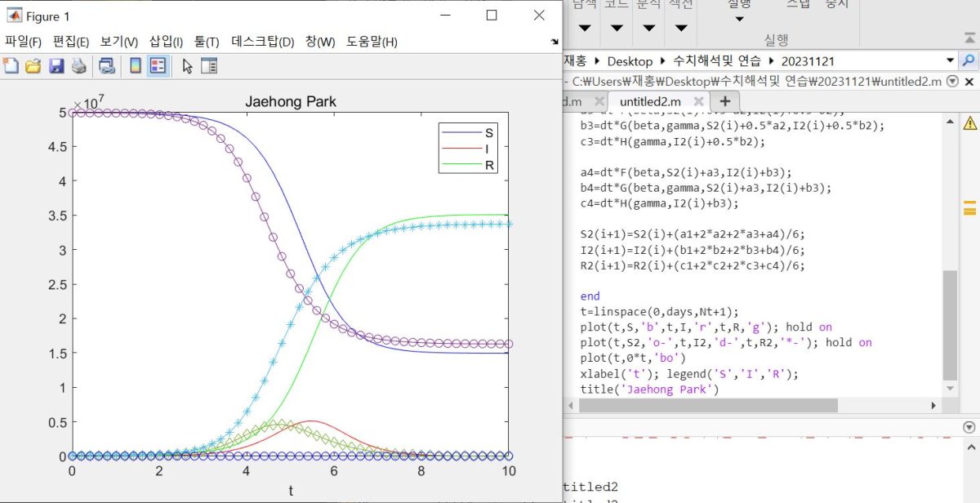The image size is (980, 503).
Task: Toggle the Insert Legend button
Action: point(158,66)
